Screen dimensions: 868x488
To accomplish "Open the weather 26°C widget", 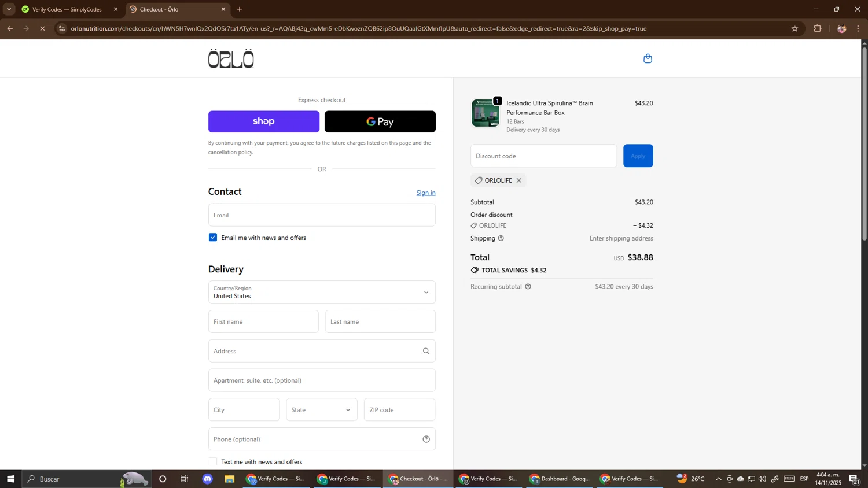I will (x=692, y=479).
